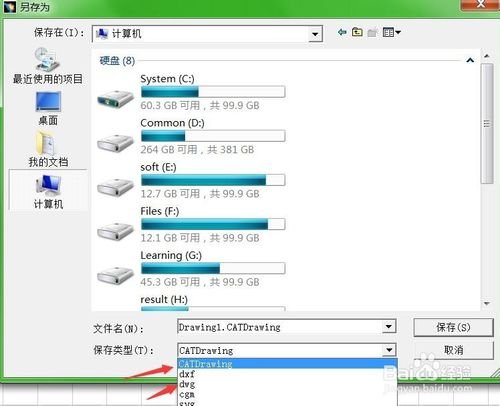Click the Files (F:) usage bar
The width and height of the screenshot is (500, 406).
pyautogui.click(x=213, y=224)
